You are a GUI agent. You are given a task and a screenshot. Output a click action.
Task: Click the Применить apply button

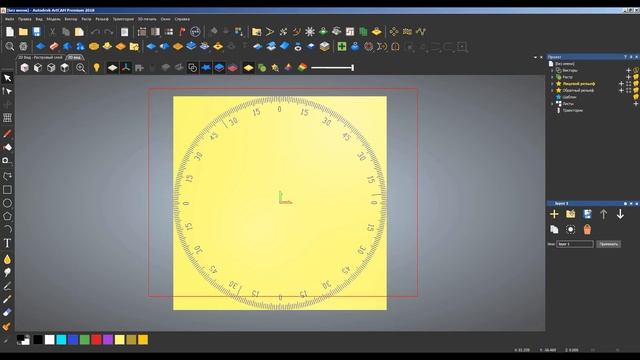point(609,244)
